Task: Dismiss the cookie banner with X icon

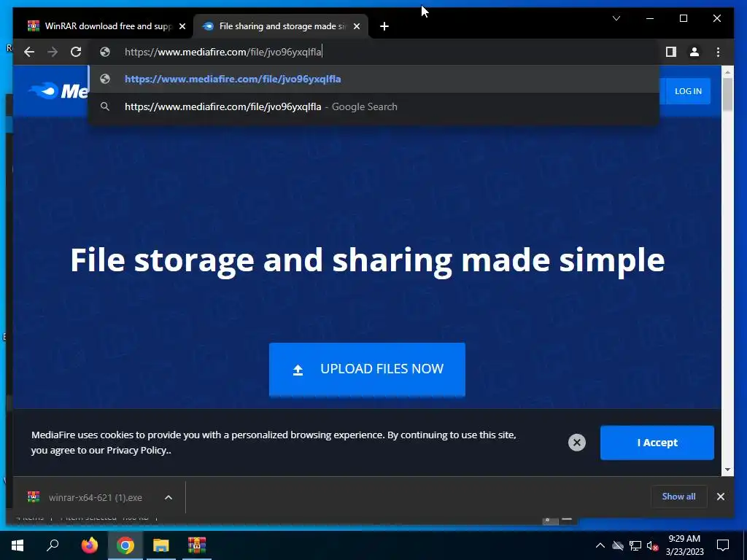Action: [576, 443]
